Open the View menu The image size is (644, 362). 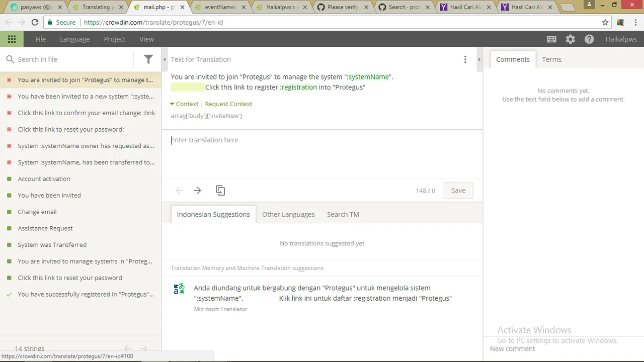[x=146, y=39]
